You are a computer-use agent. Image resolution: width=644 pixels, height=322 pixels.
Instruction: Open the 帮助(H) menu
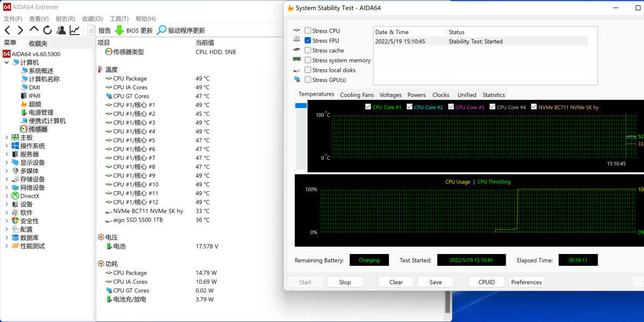pyautogui.click(x=146, y=19)
